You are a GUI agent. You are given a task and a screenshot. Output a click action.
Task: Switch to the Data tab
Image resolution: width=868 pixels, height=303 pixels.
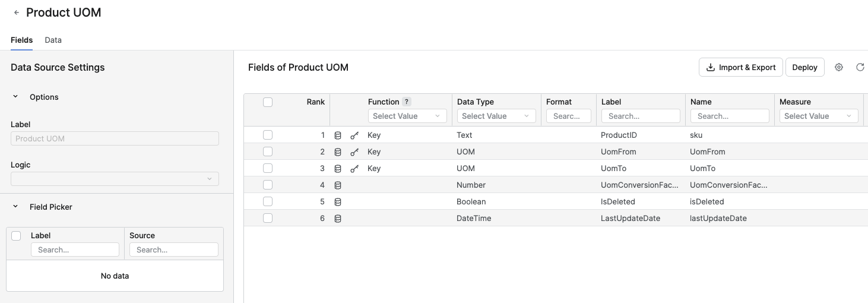53,40
